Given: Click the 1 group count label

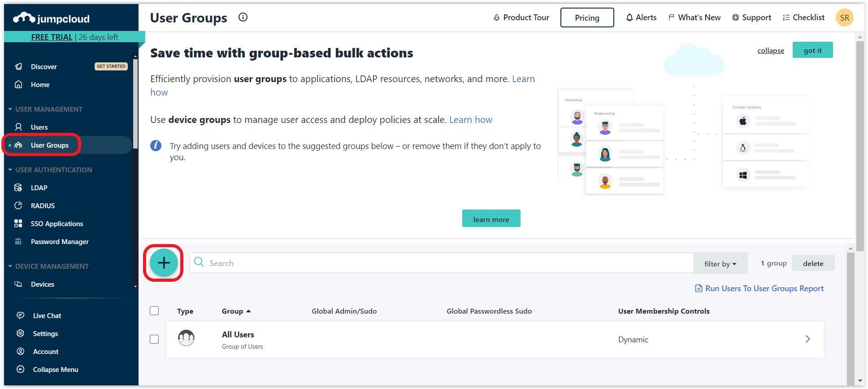Looking at the screenshot, I should (773, 263).
